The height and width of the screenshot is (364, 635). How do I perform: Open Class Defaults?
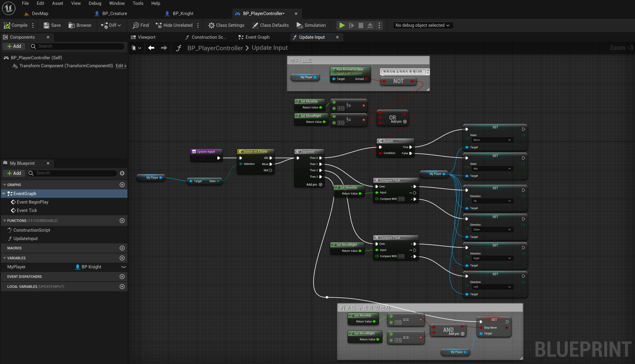[270, 25]
